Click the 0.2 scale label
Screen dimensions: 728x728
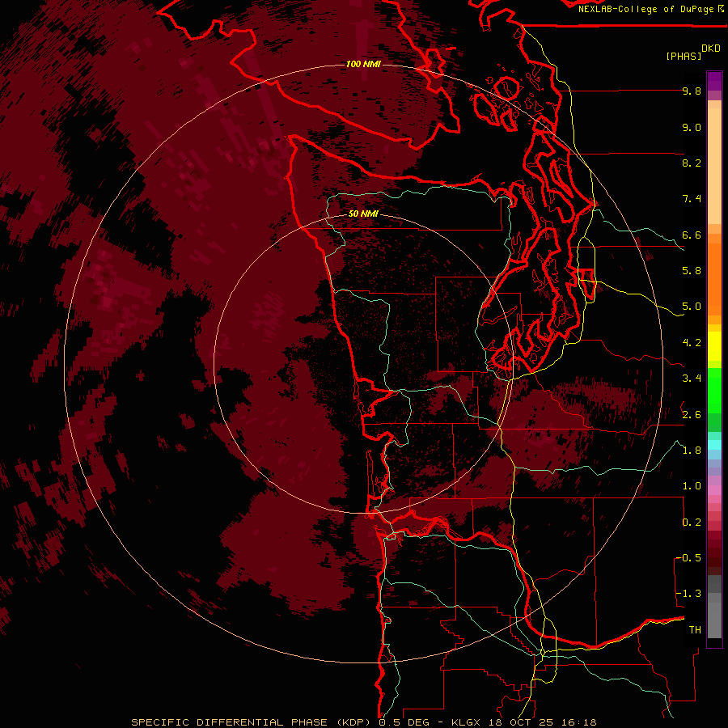point(692,523)
